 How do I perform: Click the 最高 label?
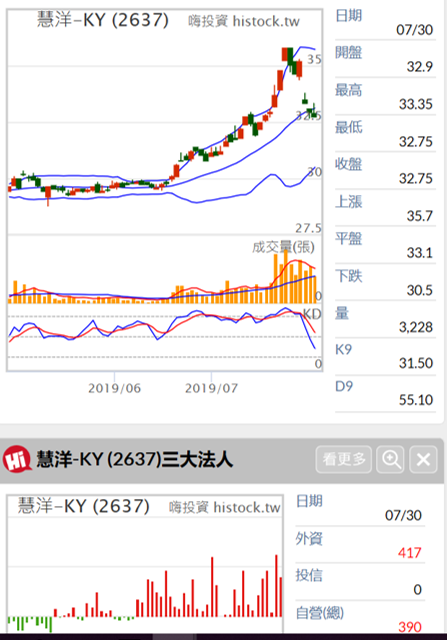[349, 90]
